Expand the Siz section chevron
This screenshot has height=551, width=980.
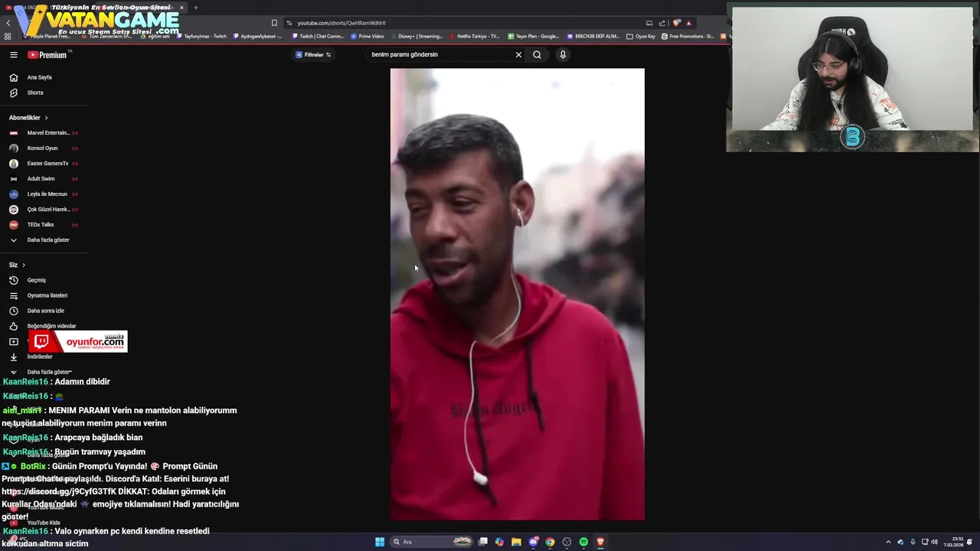click(24, 265)
